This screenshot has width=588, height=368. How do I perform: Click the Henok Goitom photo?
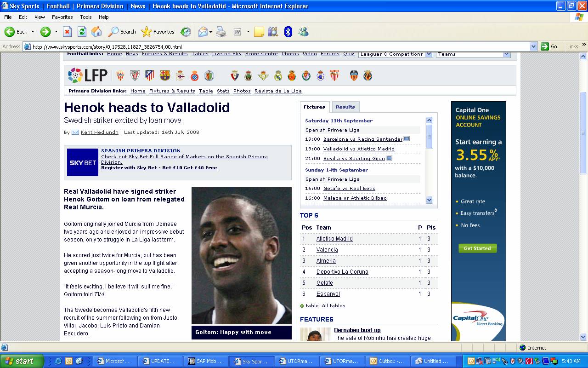(x=242, y=256)
